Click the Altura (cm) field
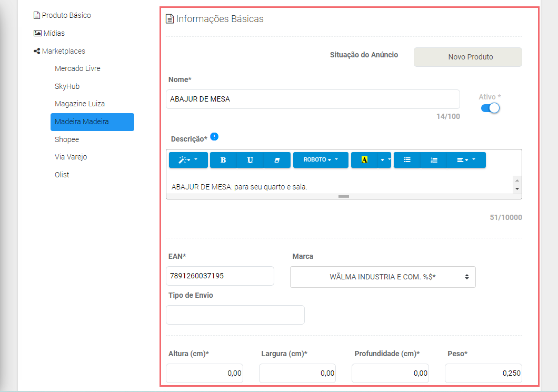The height and width of the screenshot is (392, 558). coord(204,373)
